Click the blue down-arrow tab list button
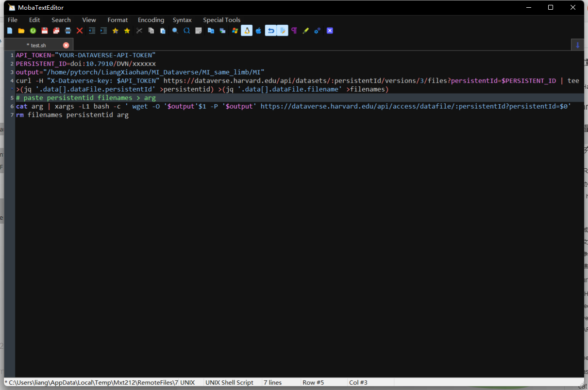Viewport: 588px width, 390px height. coord(577,45)
